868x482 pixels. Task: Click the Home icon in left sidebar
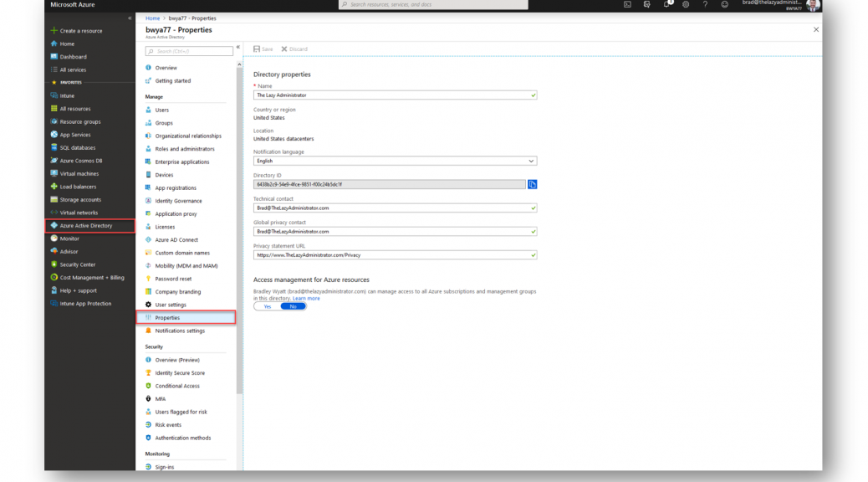(x=54, y=44)
